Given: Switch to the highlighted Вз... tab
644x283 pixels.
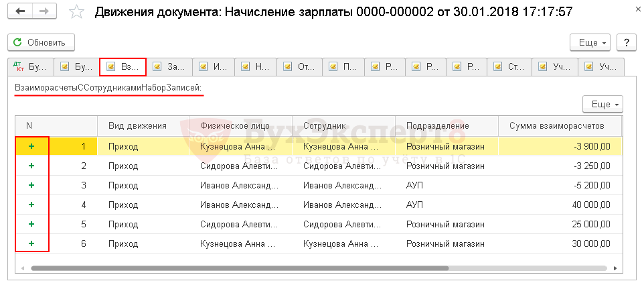Looking at the screenshot, I should coord(123,66).
